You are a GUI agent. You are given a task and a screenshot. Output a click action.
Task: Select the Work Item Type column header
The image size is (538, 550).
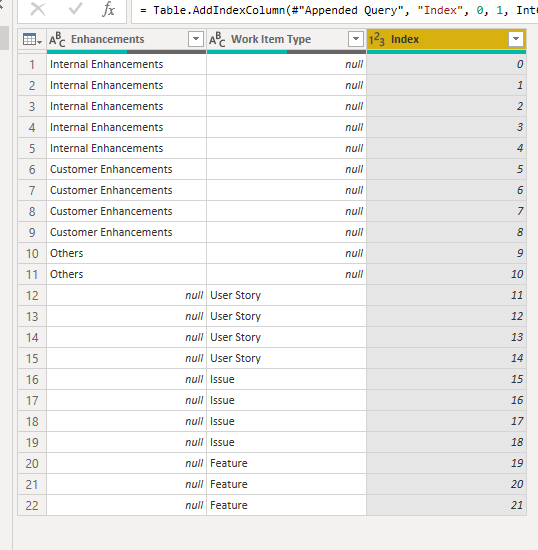tap(287, 39)
